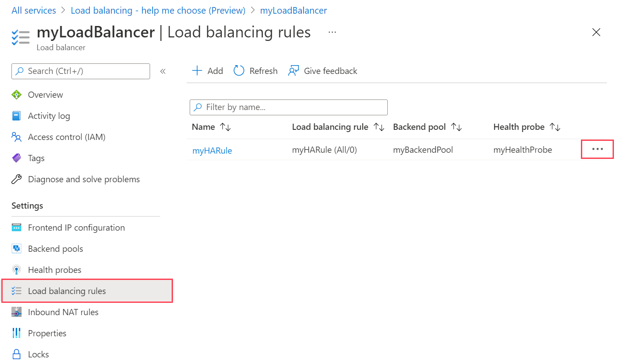Open ellipsis menu for myHARule row

[598, 149]
